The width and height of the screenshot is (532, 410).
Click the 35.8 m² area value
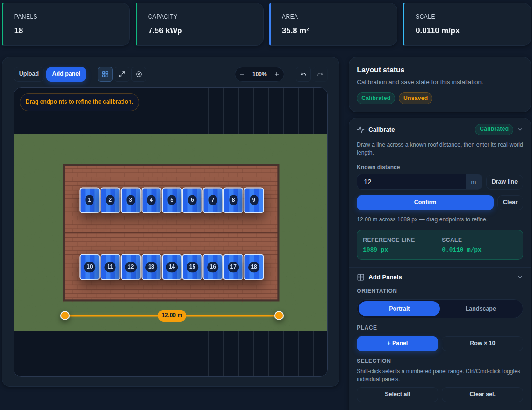pyautogui.click(x=295, y=30)
